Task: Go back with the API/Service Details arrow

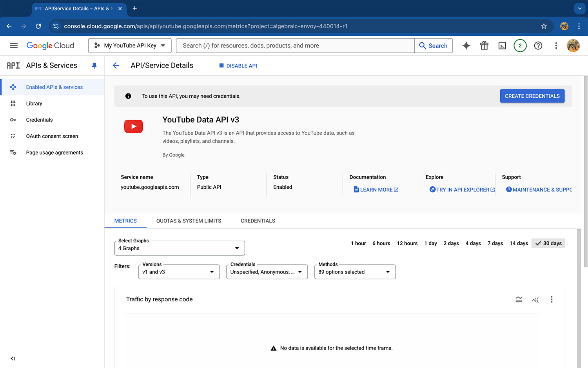Action: pyautogui.click(x=116, y=66)
